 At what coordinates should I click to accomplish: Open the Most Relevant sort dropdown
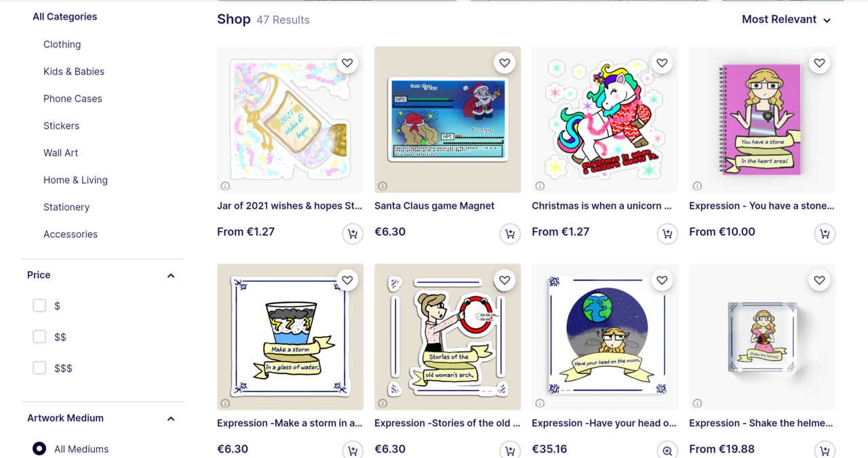click(787, 20)
